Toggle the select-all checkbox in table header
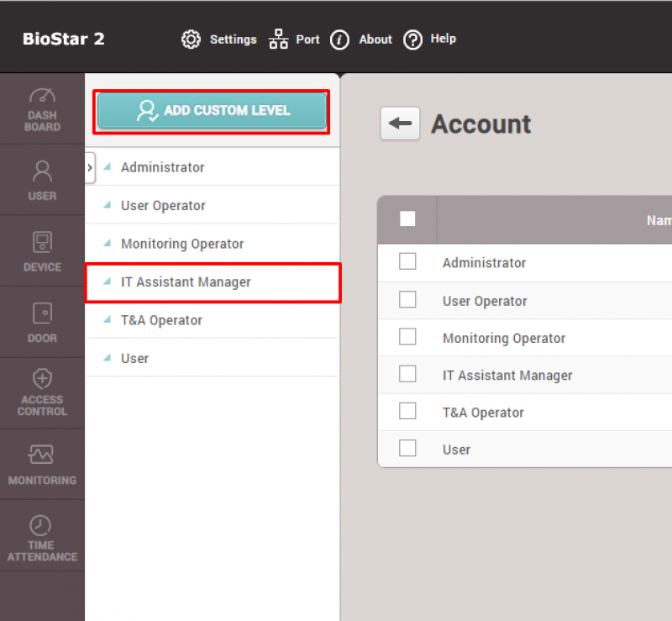 coord(407,219)
